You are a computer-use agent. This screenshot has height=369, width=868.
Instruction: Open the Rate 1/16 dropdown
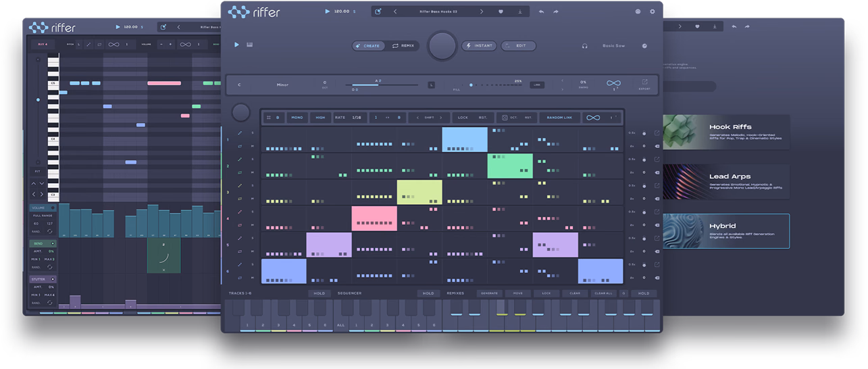tap(350, 118)
